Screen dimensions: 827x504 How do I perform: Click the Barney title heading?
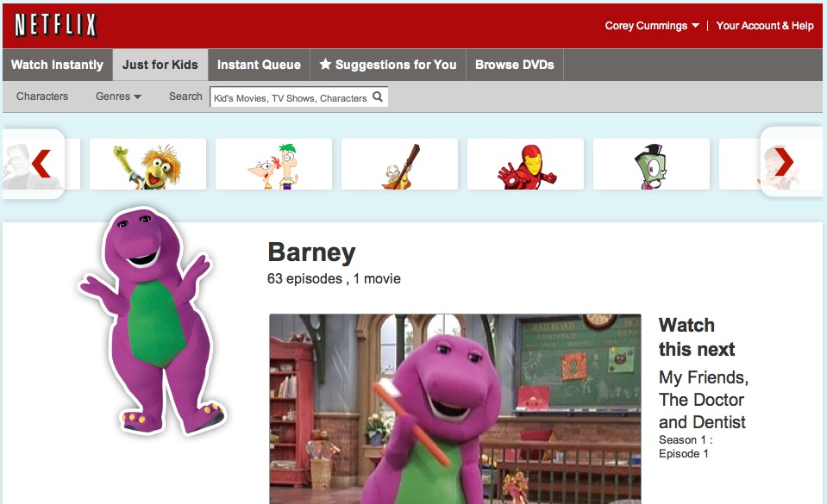[x=311, y=252]
